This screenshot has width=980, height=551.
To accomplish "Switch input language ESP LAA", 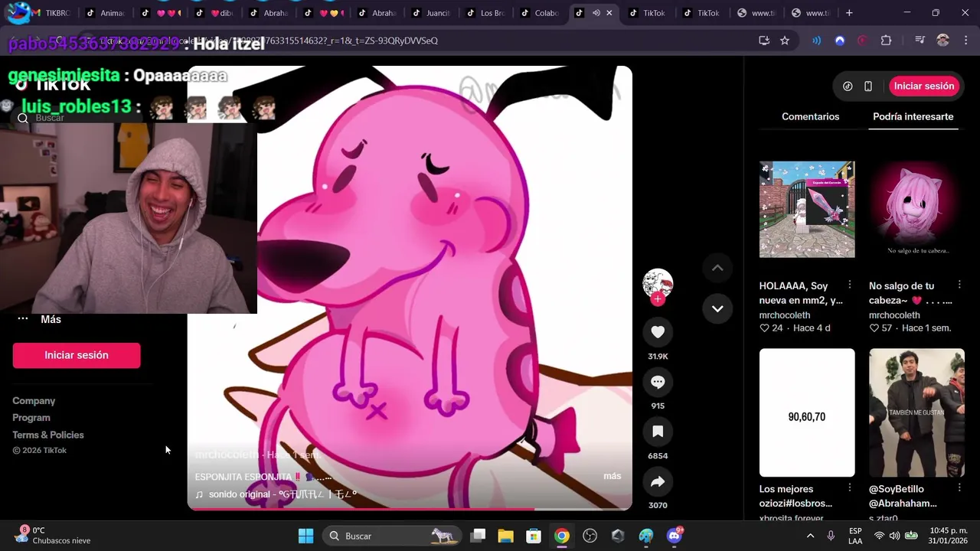I will pyautogui.click(x=855, y=536).
